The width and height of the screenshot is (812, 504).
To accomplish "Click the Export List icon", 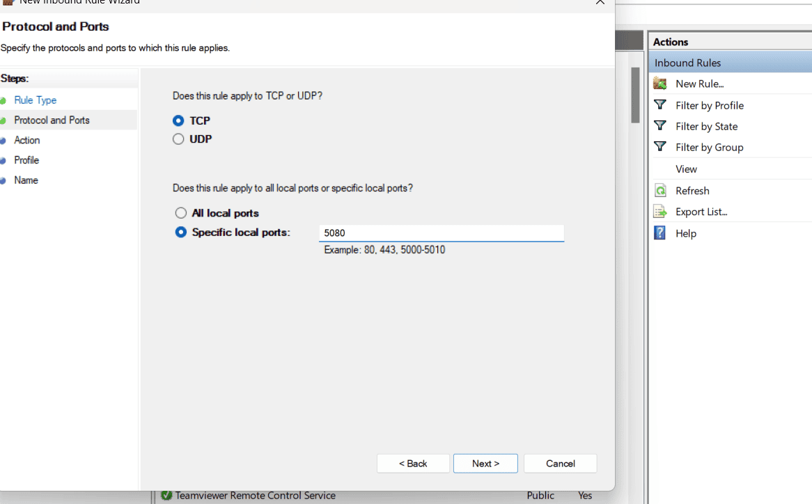I will coord(660,212).
